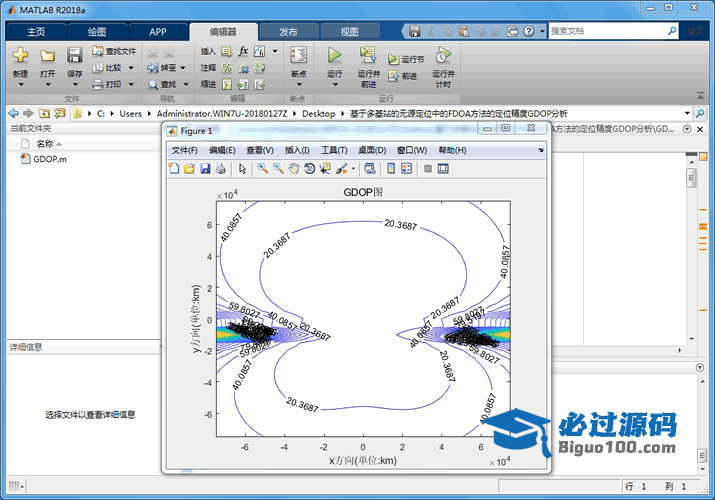Viewport: 715px width, 500px height.
Task: Switch to the 主页 (Home) tab
Action: point(36,32)
